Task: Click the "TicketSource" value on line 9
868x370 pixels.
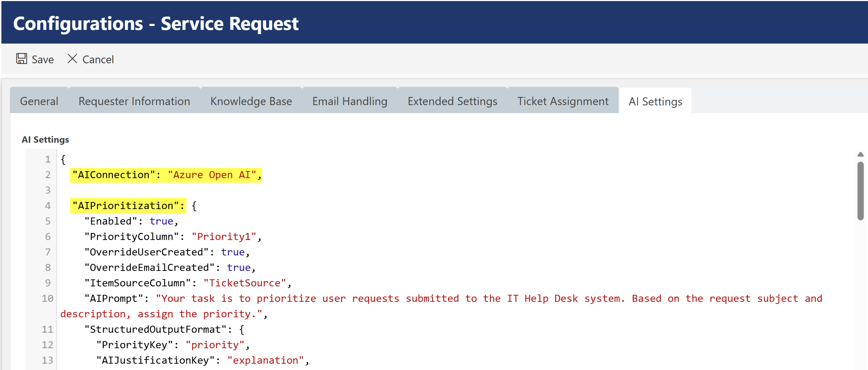Action: pos(245,283)
